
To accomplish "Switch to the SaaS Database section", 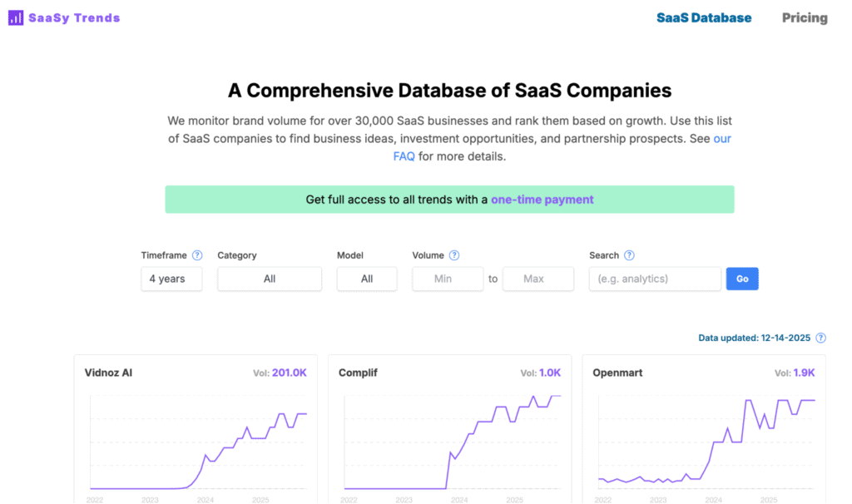I will 704,17.
